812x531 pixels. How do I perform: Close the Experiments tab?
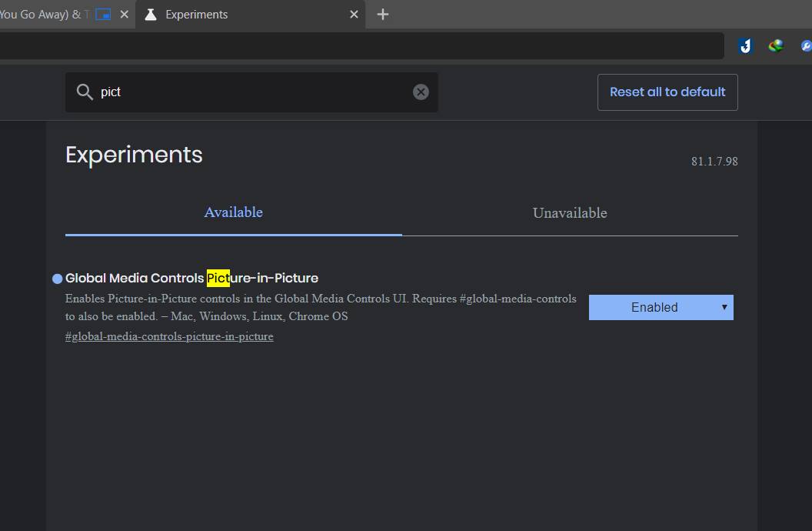[x=354, y=15]
